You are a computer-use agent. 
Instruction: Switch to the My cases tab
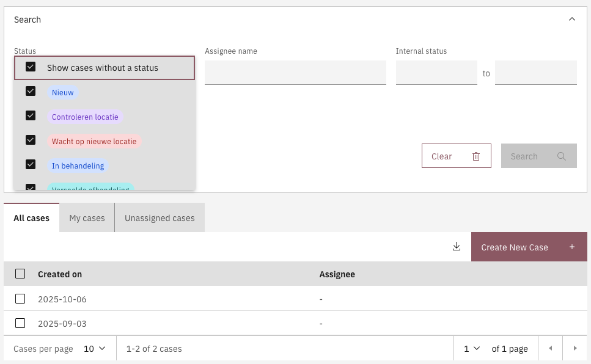pyautogui.click(x=87, y=218)
